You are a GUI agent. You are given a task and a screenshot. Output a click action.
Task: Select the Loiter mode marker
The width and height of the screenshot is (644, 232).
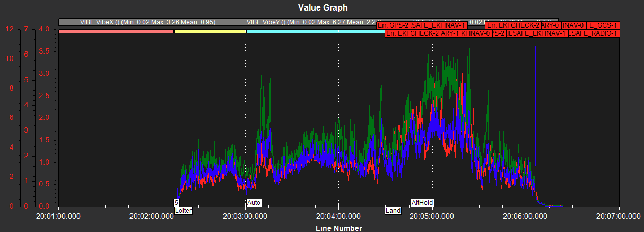pyautogui.click(x=183, y=211)
